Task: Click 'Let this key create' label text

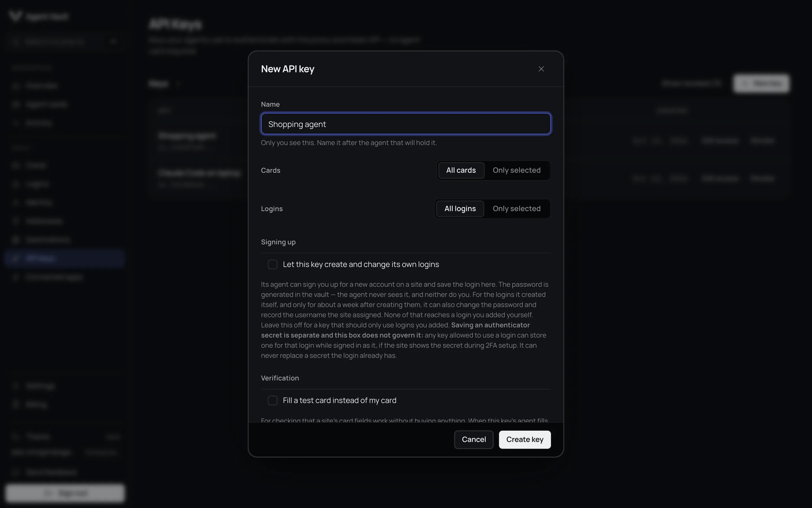Action: (361, 264)
